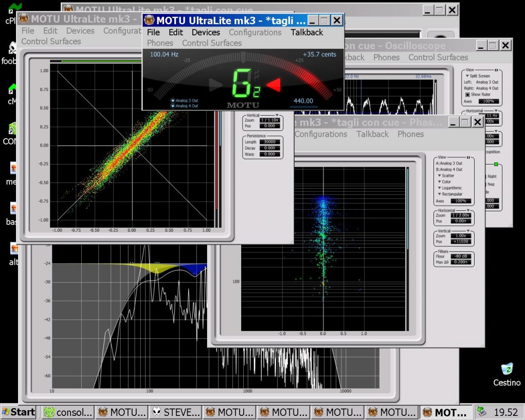The image size is (525, 420).
Task: Open the Scatter dropdown in Phase Analysis
Action: click(446, 176)
